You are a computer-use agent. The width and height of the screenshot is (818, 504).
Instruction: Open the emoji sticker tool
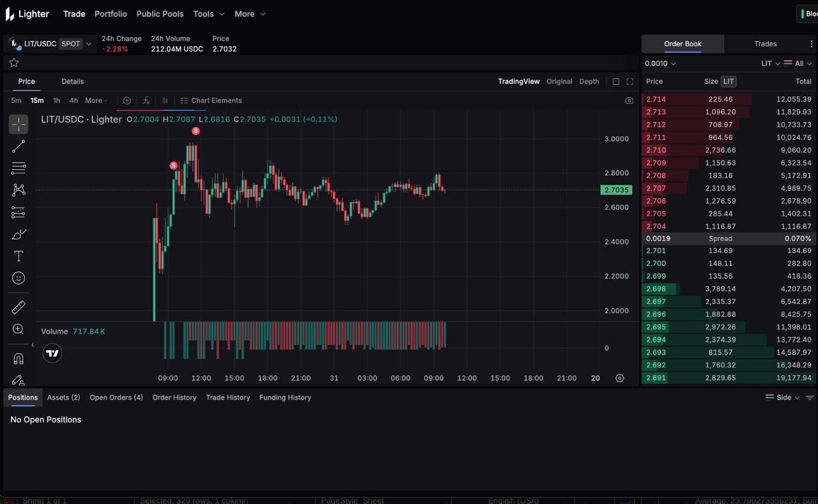(19, 278)
